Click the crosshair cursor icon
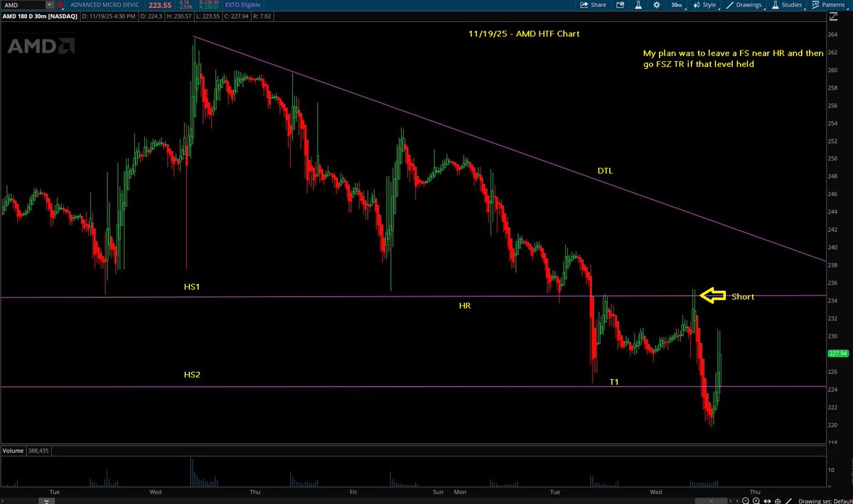The width and height of the screenshot is (853, 504). tap(778, 500)
